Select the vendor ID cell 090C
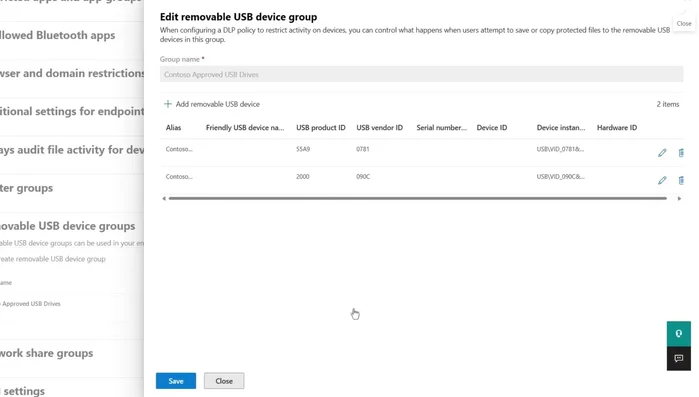 point(363,177)
